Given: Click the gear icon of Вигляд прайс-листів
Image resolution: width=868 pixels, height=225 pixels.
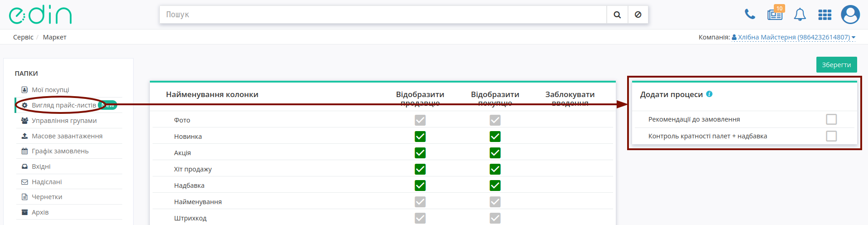Looking at the screenshot, I should coord(25,105).
